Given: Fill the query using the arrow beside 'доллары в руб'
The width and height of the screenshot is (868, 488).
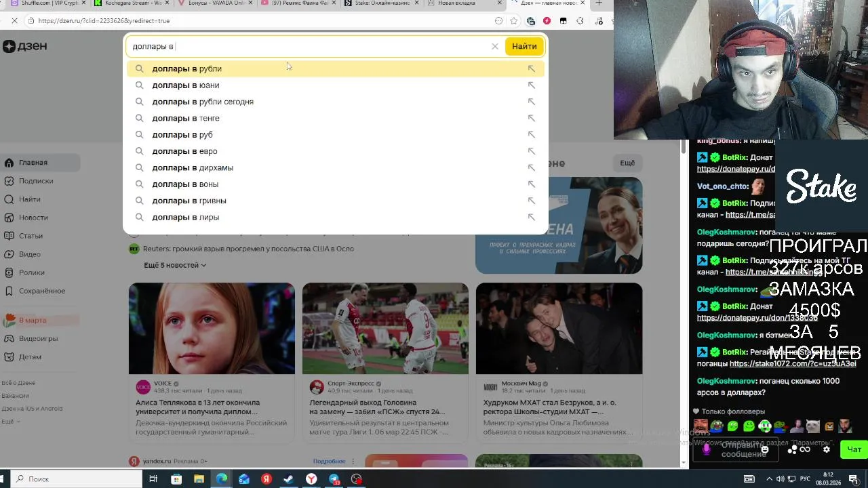Looking at the screenshot, I should pyautogui.click(x=531, y=135).
